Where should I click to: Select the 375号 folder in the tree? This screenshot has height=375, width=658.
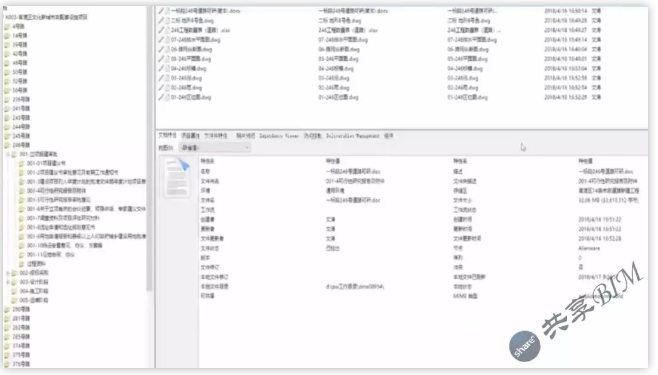click(21, 355)
